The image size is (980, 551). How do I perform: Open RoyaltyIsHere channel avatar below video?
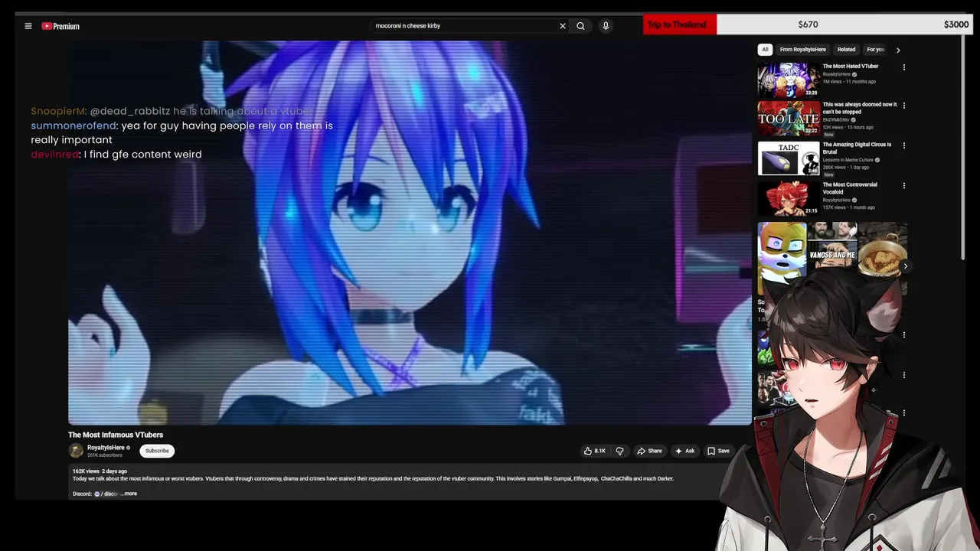click(76, 451)
